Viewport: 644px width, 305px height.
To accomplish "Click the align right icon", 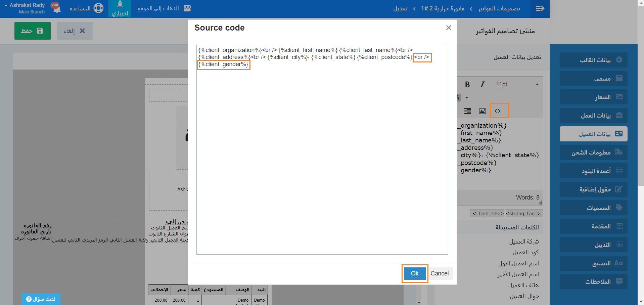I will [x=467, y=111].
